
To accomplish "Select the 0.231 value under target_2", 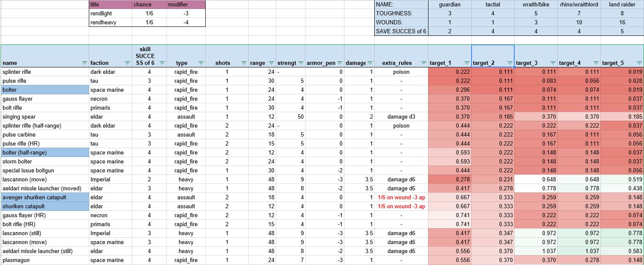I will (493, 179).
